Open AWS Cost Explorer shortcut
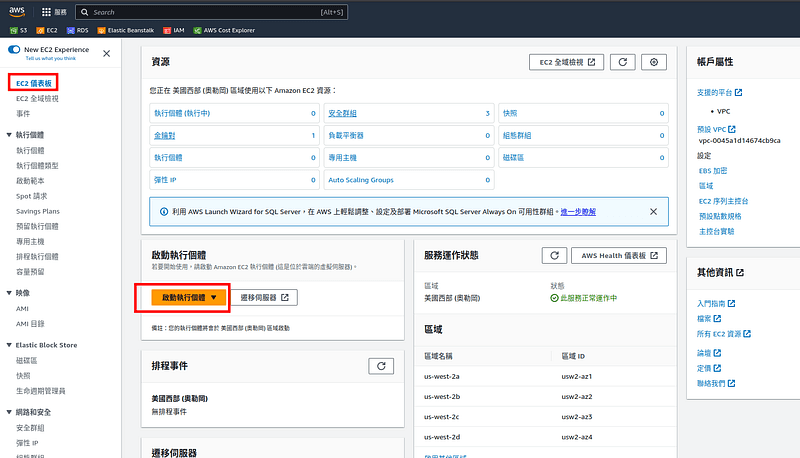Image resolution: width=800 pixels, height=458 pixels. [224, 30]
